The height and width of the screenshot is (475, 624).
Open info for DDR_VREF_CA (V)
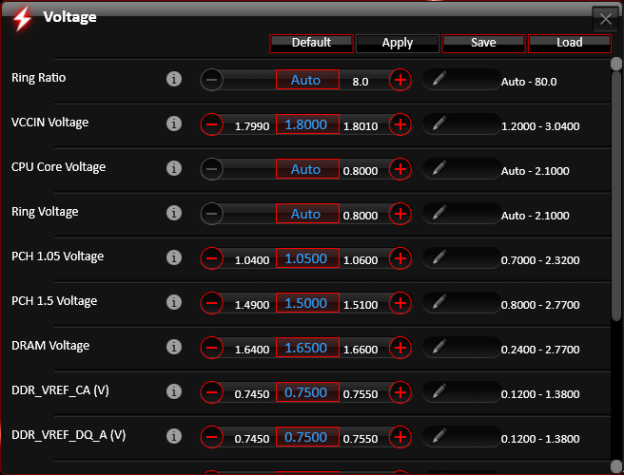[x=174, y=392]
